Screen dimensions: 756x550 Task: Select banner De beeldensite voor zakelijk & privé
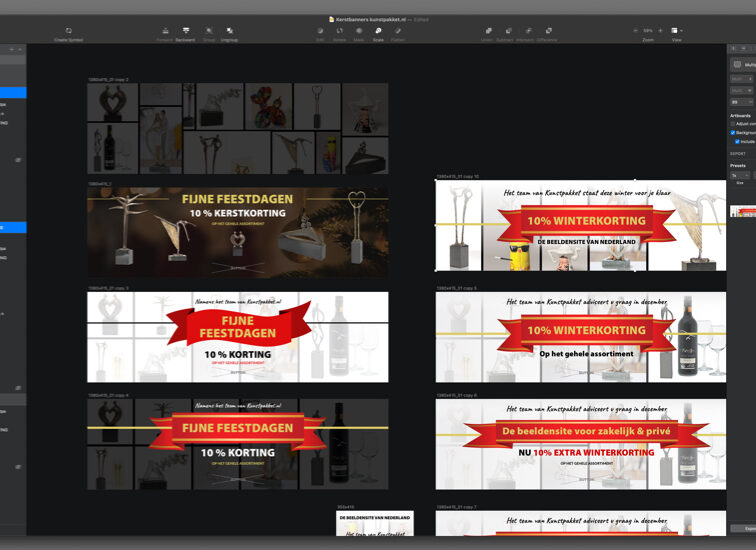581,444
